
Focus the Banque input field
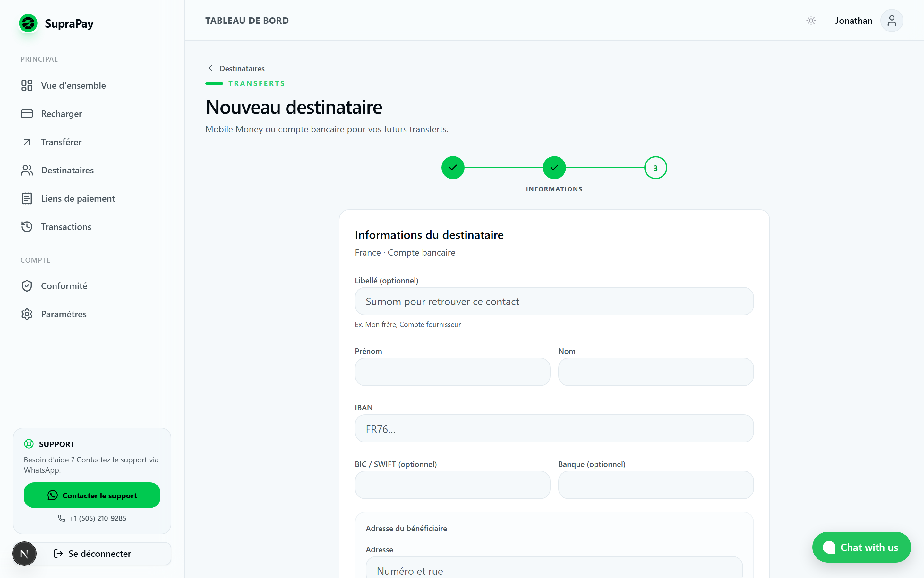coord(656,485)
